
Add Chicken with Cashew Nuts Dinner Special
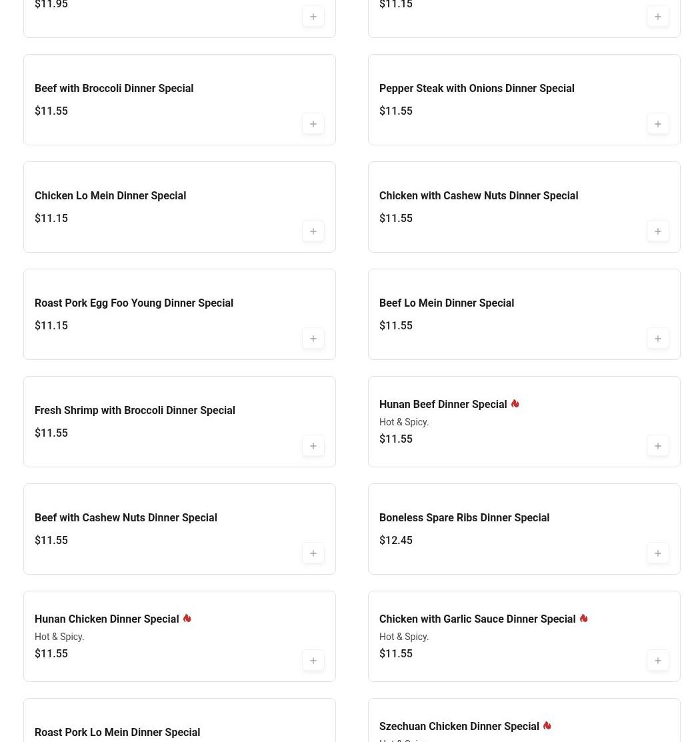(658, 231)
